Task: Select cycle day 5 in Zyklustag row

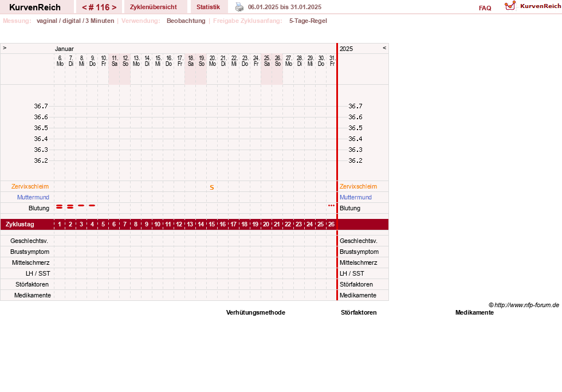Action: click(x=103, y=224)
